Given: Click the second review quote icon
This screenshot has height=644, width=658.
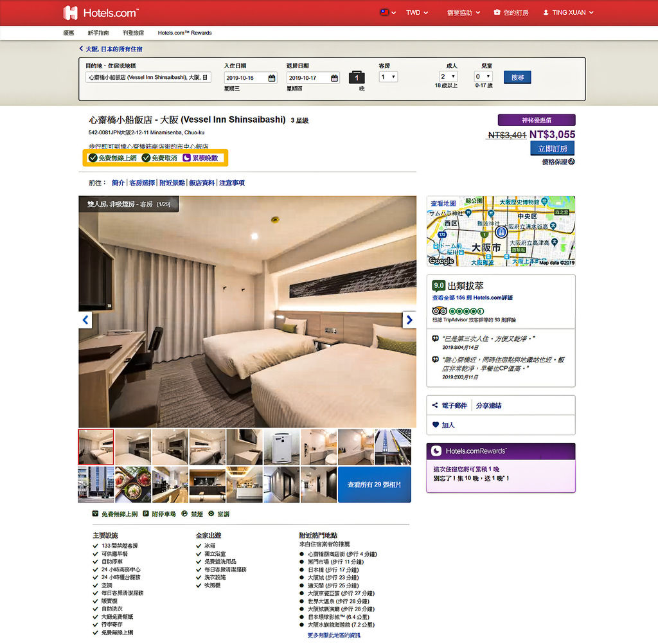Looking at the screenshot, I should pyautogui.click(x=436, y=360).
